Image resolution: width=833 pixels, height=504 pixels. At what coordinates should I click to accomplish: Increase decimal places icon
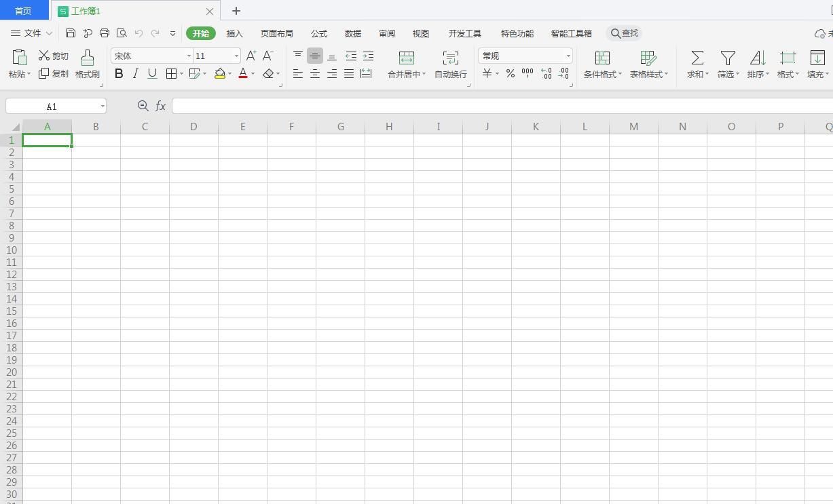[x=547, y=73]
